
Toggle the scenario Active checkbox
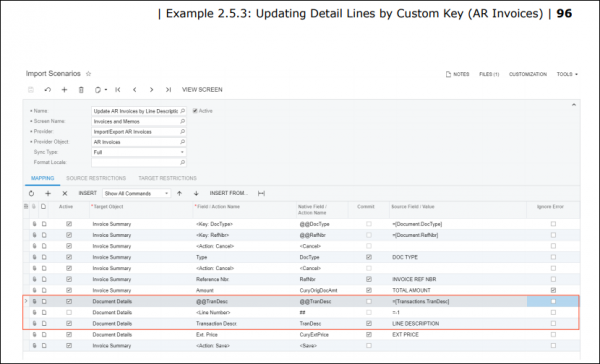point(195,111)
